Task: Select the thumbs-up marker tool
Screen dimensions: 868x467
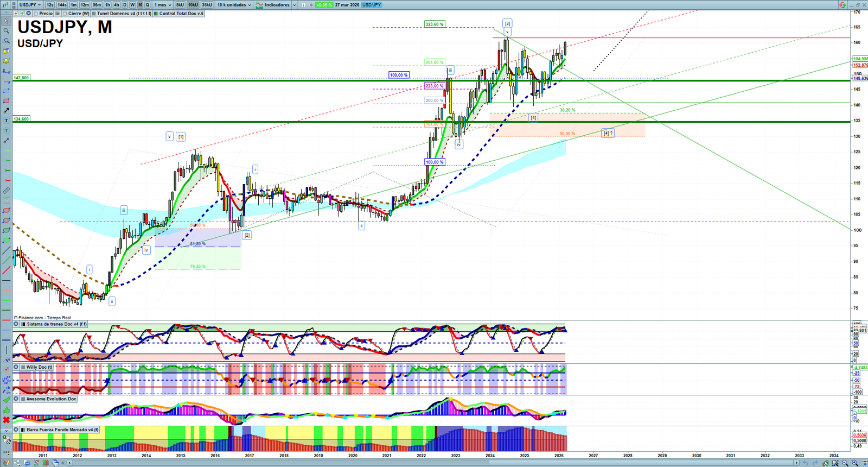Action: point(6,410)
